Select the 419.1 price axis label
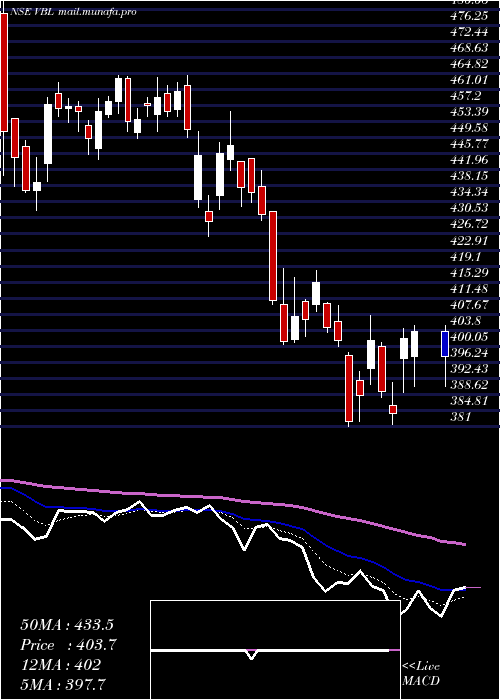Screen dimensions: 500x700 [x=466, y=256]
